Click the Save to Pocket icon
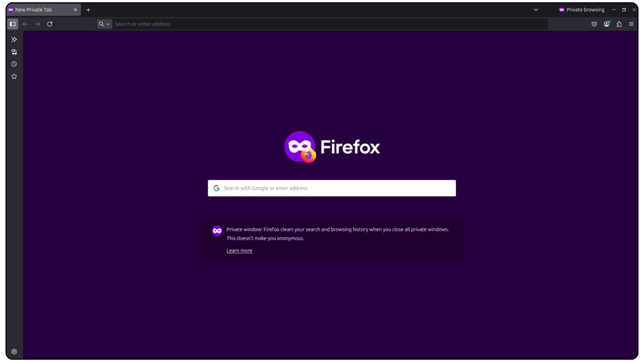Screen dimensions: 644x362 point(594,24)
